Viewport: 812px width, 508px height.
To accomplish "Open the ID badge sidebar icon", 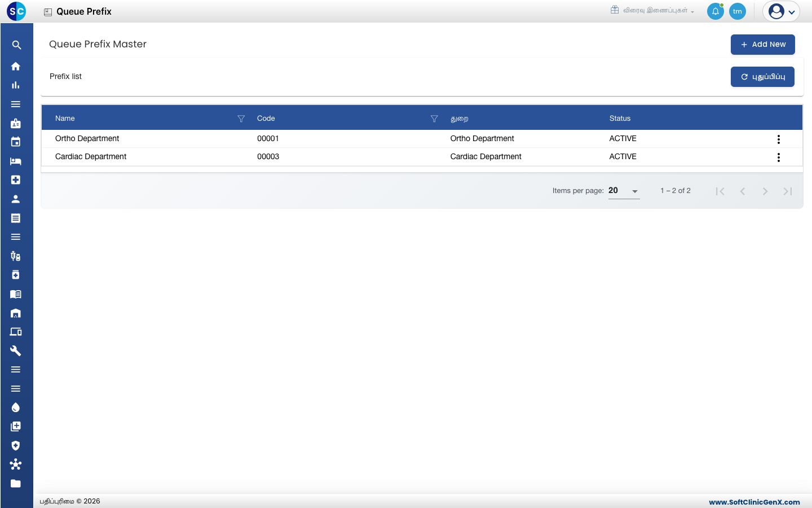I will (16, 123).
